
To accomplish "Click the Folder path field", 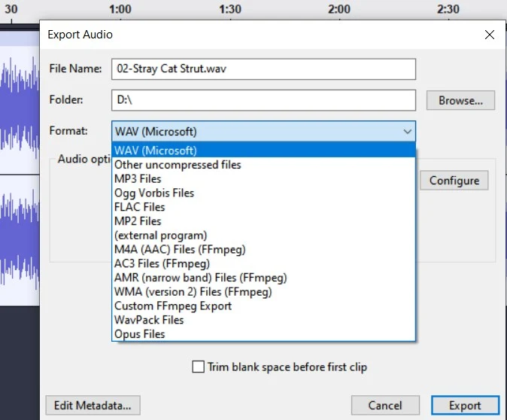I will (x=263, y=100).
